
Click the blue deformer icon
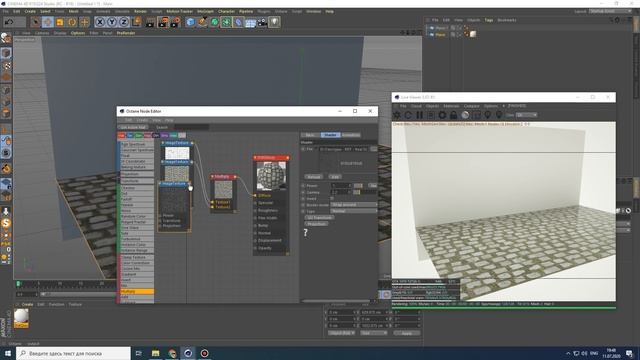tap(238, 22)
